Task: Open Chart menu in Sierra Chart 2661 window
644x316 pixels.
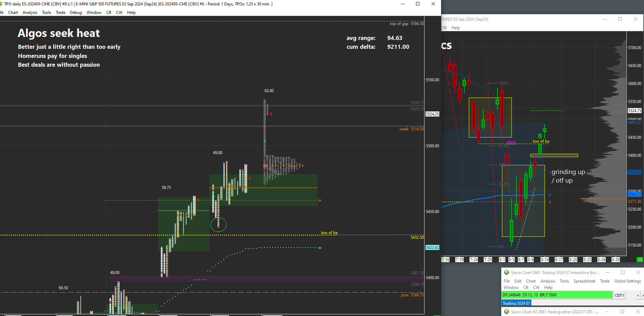Action: (531, 281)
